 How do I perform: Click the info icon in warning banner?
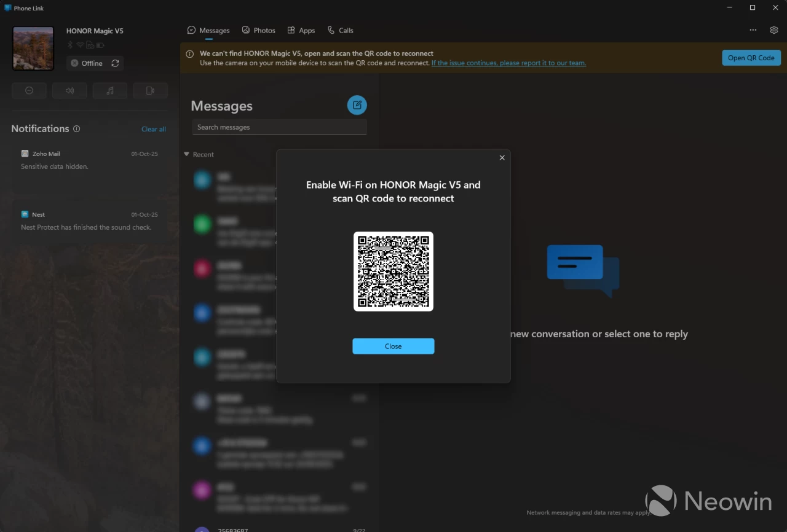point(190,54)
